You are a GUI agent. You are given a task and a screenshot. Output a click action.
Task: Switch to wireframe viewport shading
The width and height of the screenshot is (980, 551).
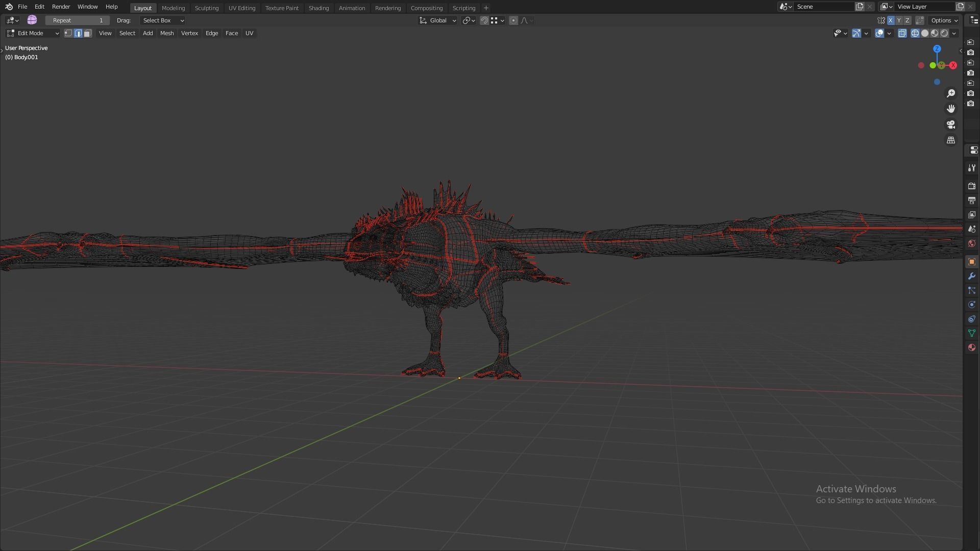tap(915, 33)
